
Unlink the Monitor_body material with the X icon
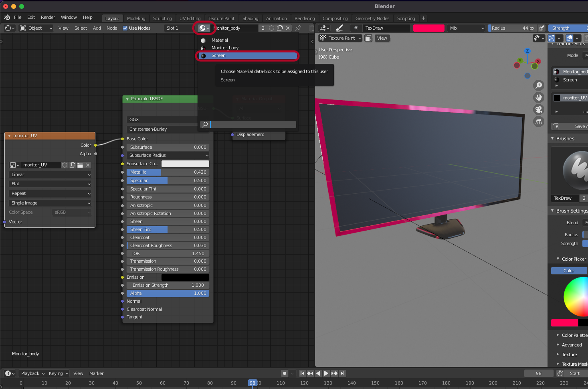[288, 28]
